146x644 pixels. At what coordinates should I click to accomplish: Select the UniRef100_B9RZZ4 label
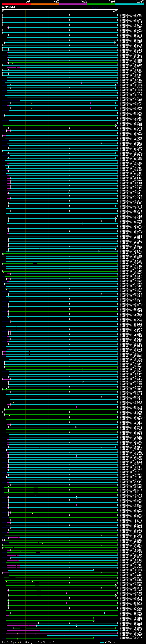click(x=131, y=40)
